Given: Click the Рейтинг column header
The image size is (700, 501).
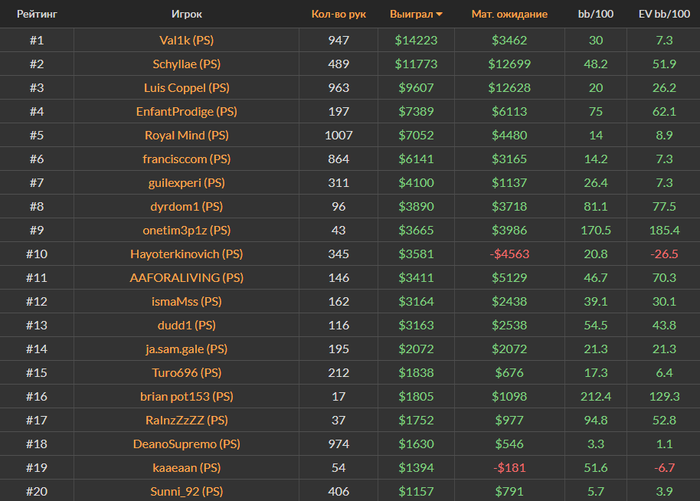Looking at the screenshot, I should pos(36,15).
